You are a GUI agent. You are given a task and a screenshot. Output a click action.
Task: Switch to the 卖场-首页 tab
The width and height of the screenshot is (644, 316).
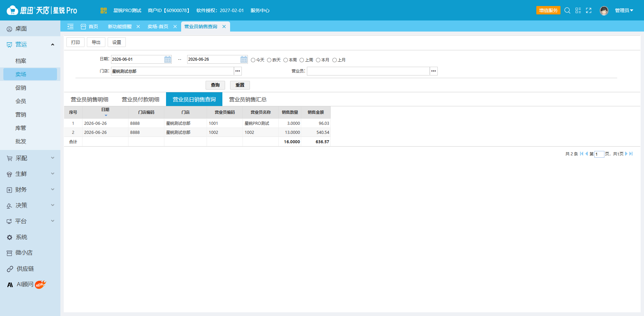click(158, 27)
